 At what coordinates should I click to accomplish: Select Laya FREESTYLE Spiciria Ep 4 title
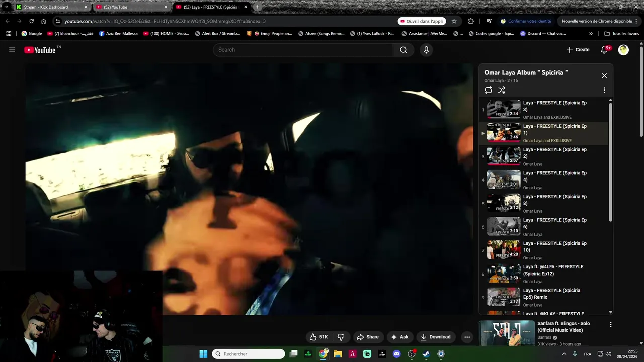(x=554, y=176)
